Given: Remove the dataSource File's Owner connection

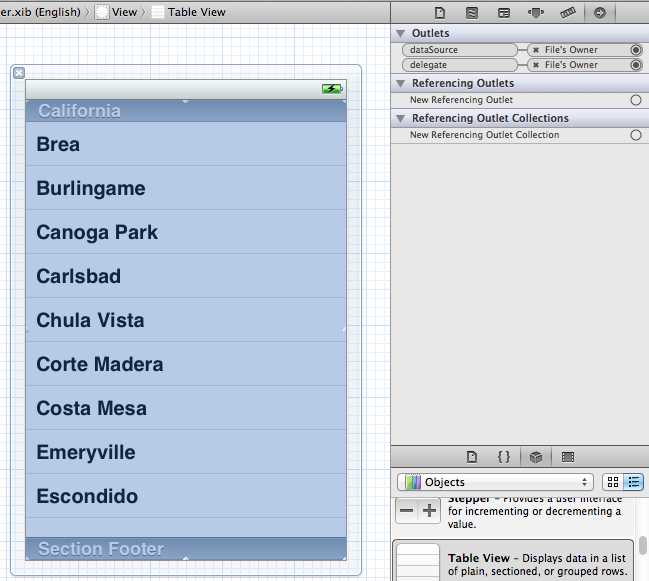Looking at the screenshot, I should 536,50.
